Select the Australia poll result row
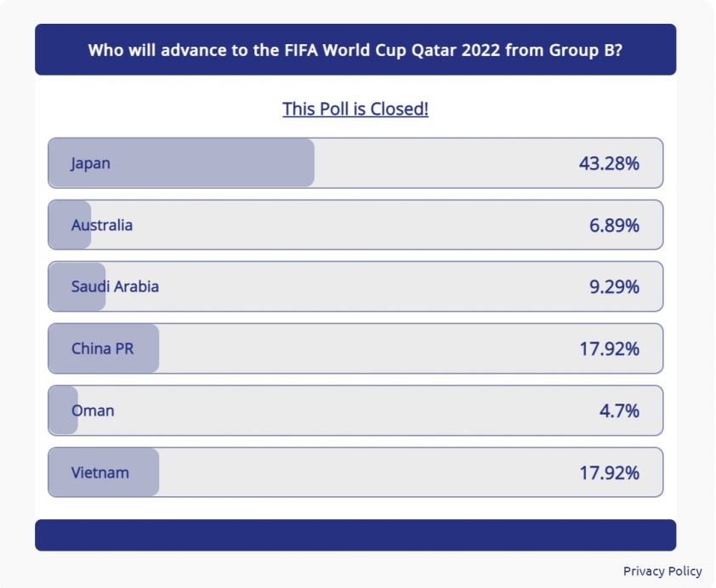 point(355,225)
